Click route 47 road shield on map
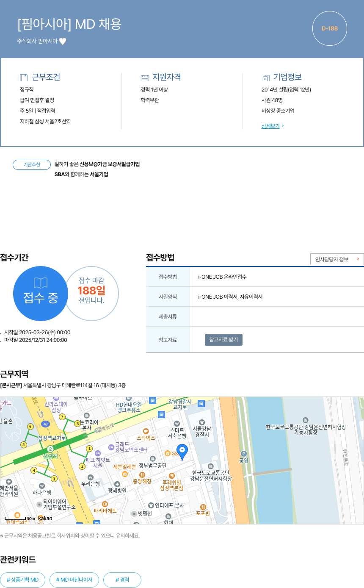The width and height of the screenshot is (364, 588). 46,424
